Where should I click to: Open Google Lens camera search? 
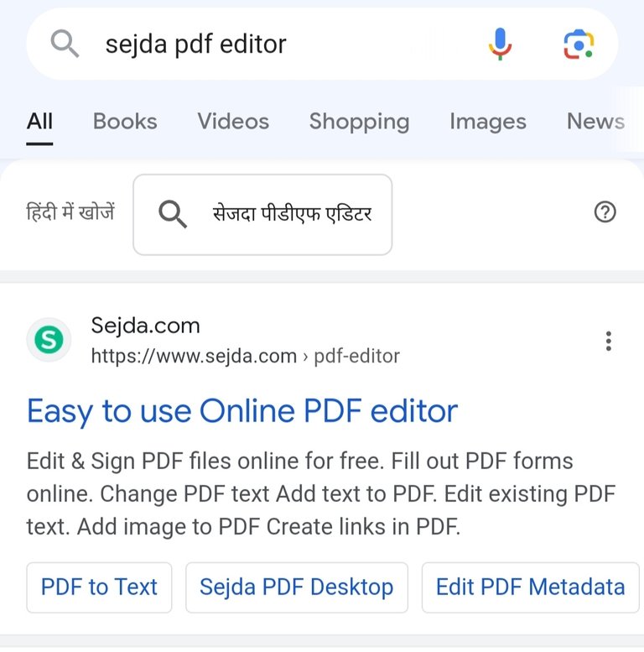pyautogui.click(x=579, y=44)
